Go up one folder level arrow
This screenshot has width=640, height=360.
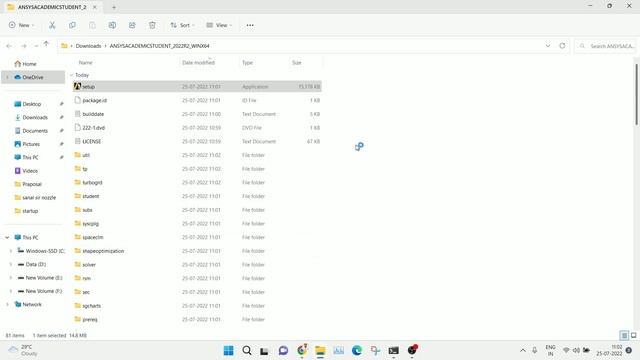tap(46, 44)
